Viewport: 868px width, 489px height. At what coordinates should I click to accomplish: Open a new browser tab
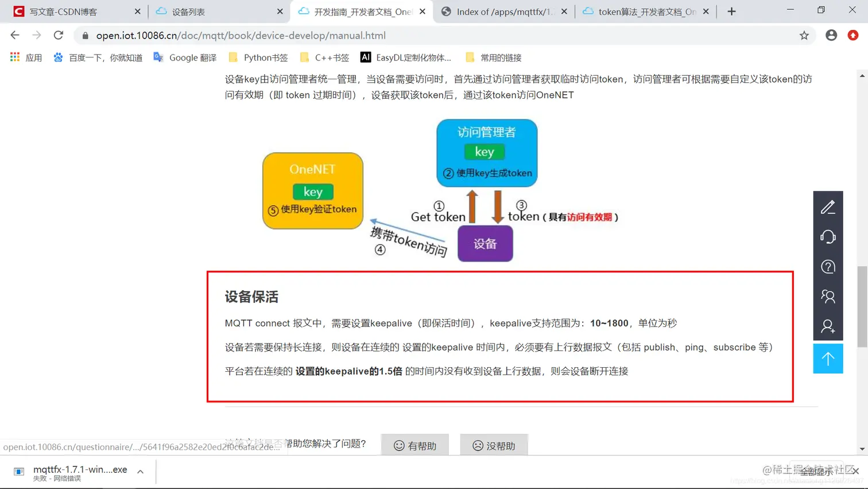731,11
